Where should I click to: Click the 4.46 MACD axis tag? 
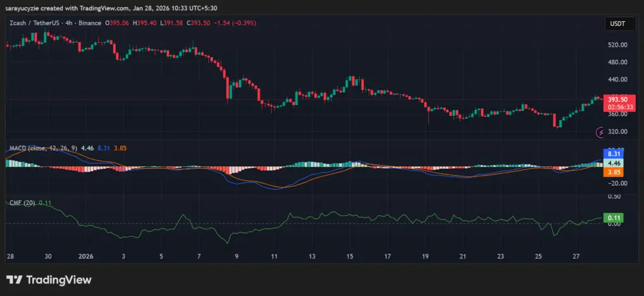pyautogui.click(x=614, y=163)
